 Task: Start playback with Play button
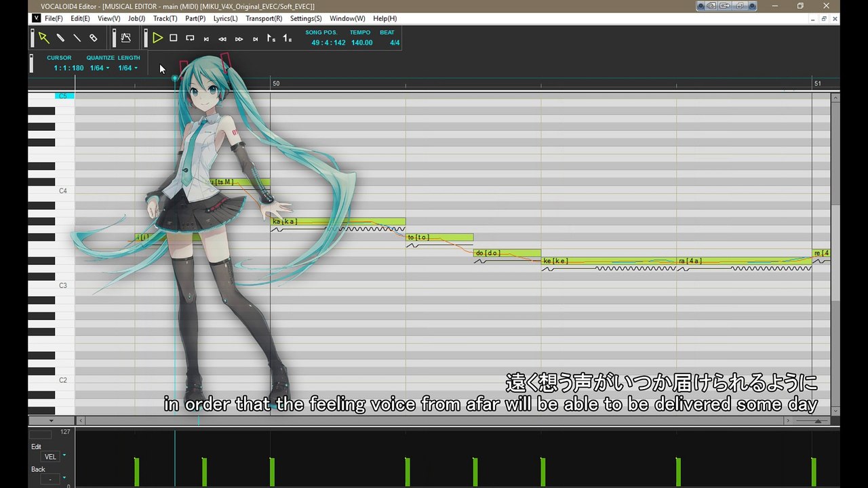(x=157, y=38)
